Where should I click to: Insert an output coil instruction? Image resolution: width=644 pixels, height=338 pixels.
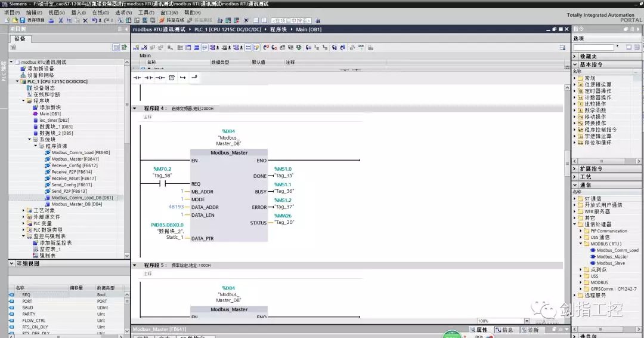pyautogui.click(x=160, y=78)
